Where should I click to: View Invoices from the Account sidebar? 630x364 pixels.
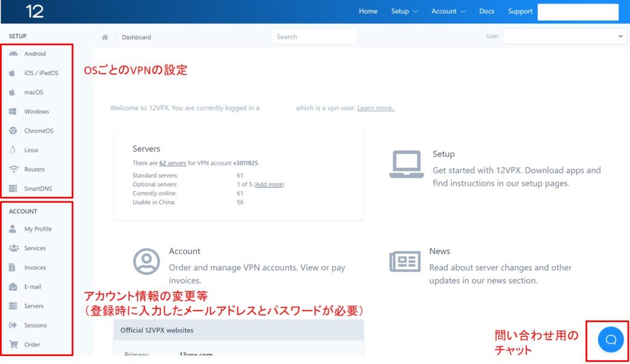click(37, 267)
